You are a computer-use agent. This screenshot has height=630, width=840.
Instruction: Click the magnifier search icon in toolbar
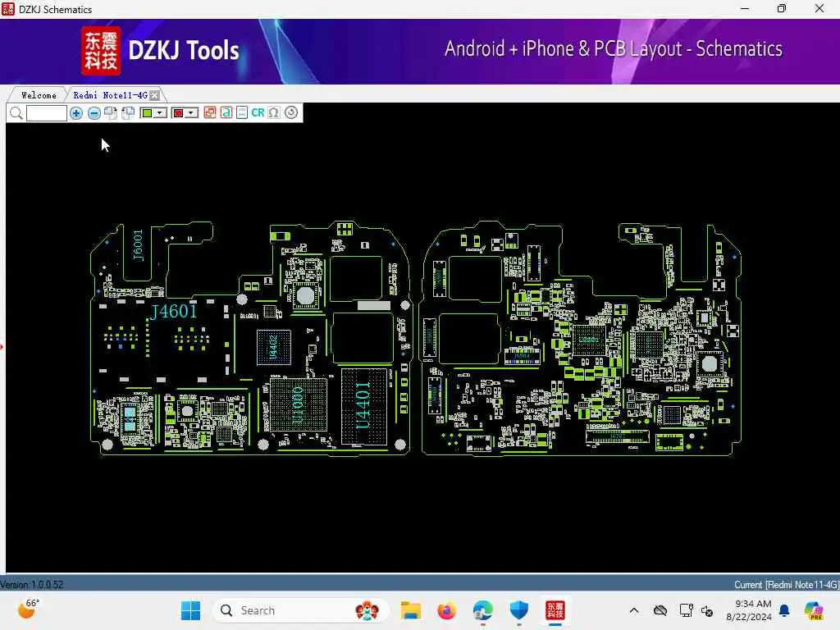pos(16,113)
